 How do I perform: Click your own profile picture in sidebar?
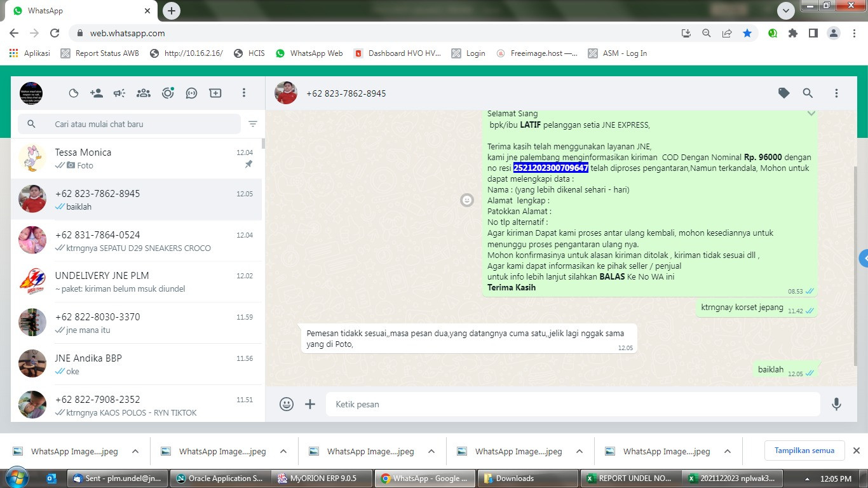click(31, 93)
